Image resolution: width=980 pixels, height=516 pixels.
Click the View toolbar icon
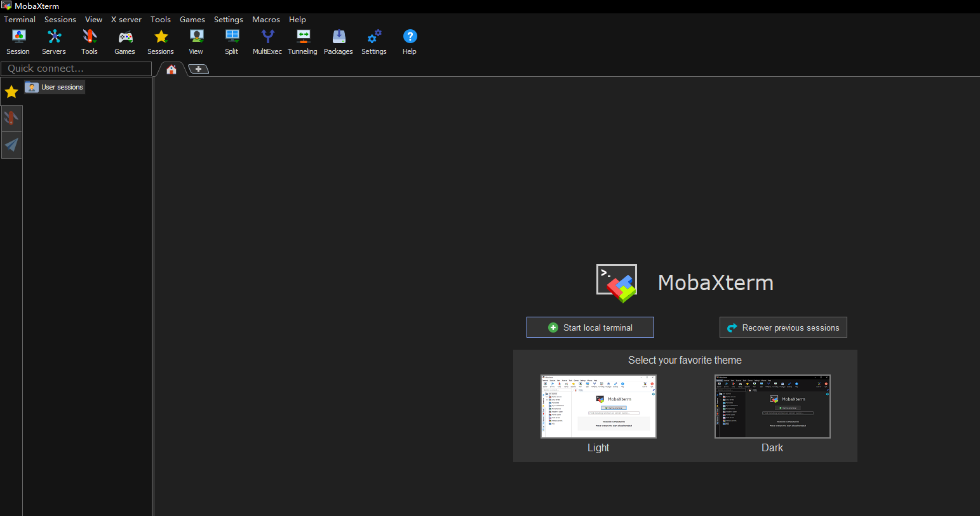[x=196, y=43]
